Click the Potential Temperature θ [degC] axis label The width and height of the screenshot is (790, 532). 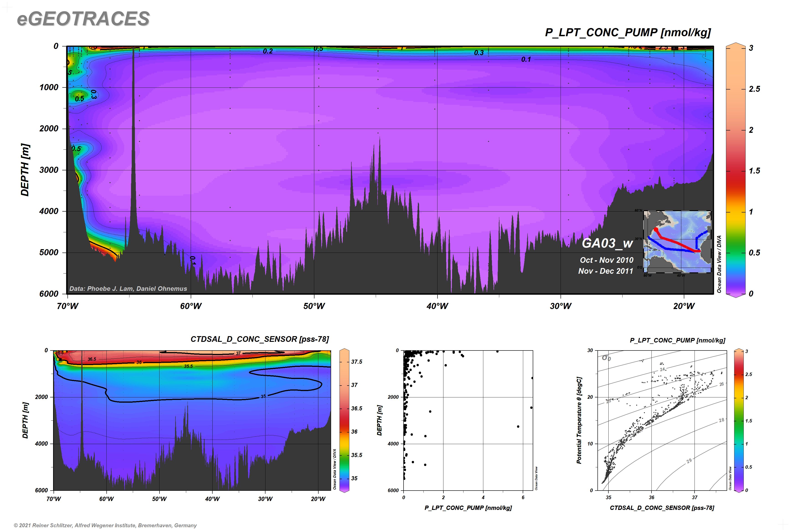[579, 420]
